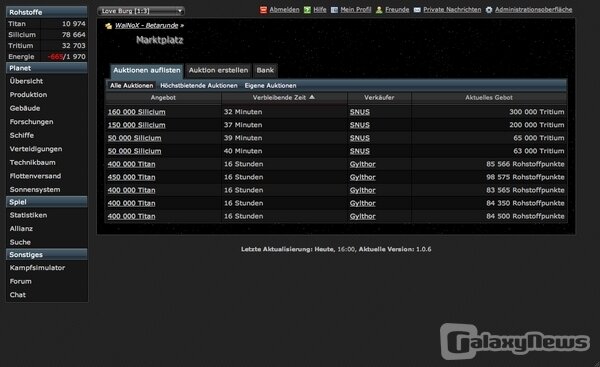The image size is (600, 367).
Task: Click the Abmelden logout icon
Action: tap(263, 10)
